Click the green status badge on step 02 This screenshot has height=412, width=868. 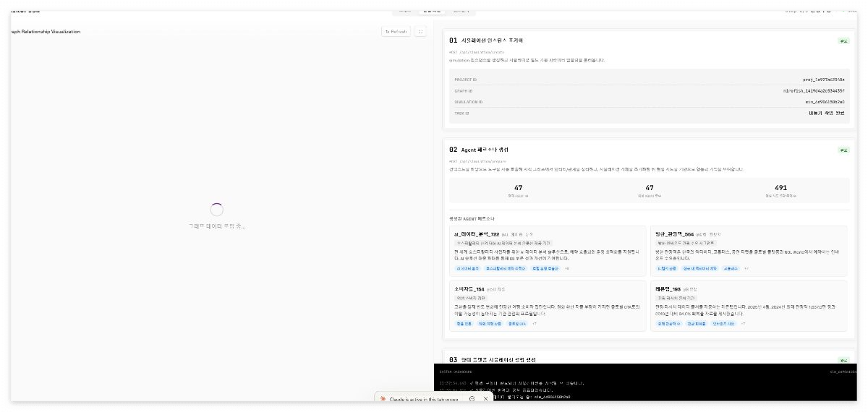(843, 150)
